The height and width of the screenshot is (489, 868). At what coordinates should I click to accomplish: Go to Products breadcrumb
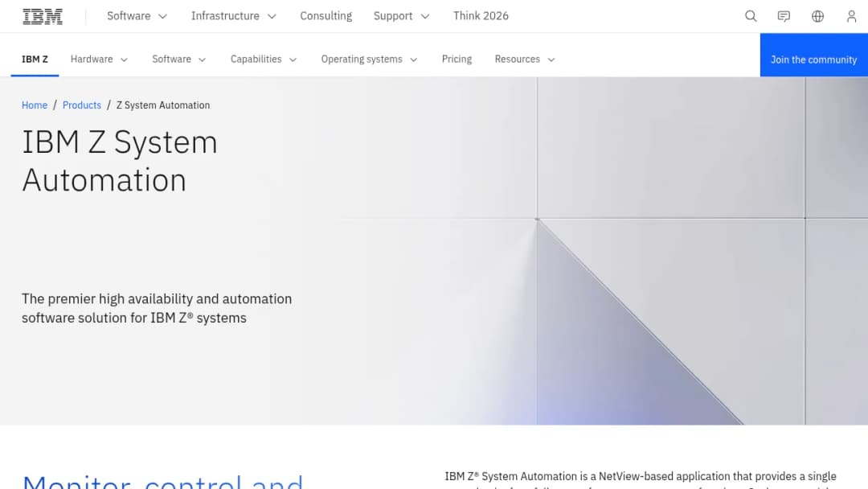click(x=82, y=105)
